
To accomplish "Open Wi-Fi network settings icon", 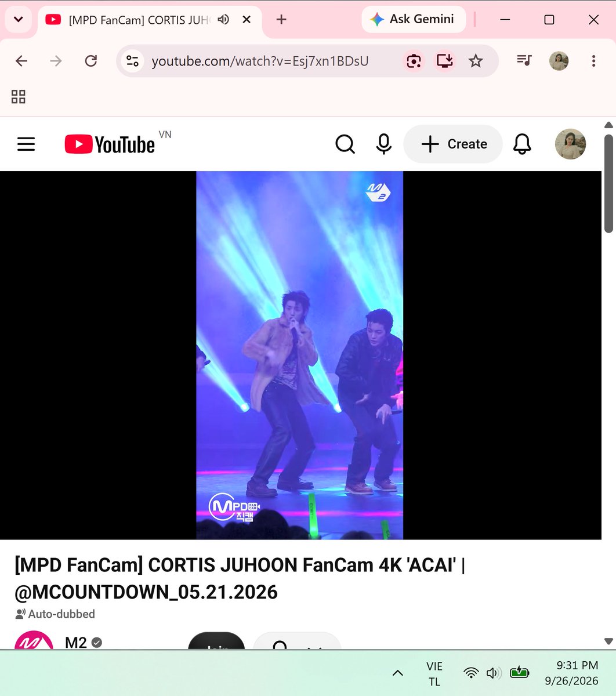I will click(471, 673).
